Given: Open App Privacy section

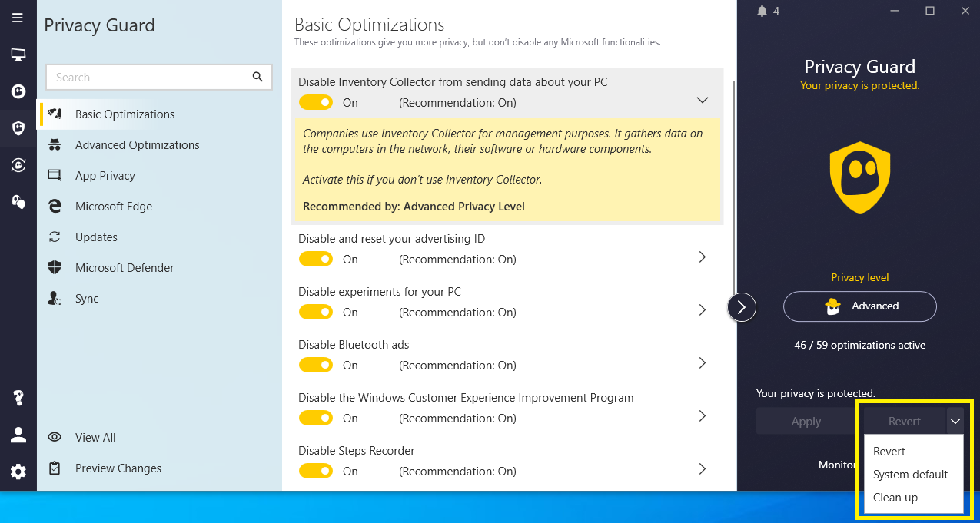Looking at the screenshot, I should coord(159,175).
